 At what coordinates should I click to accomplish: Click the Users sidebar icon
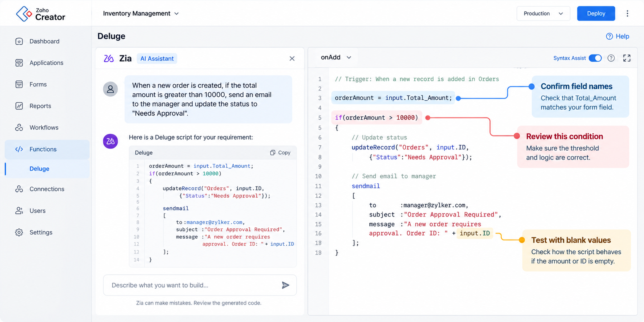click(19, 211)
